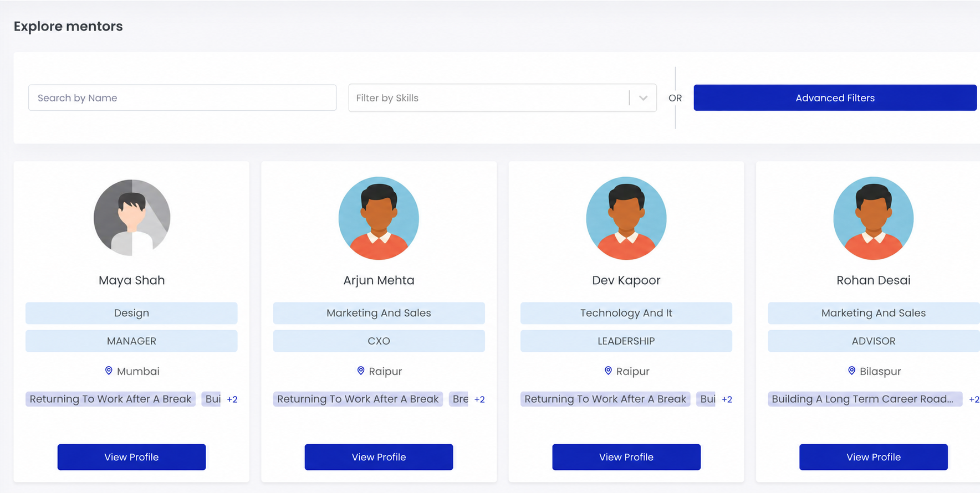Open Advanced Filters
Screen dimensions: 980x493
coord(835,97)
